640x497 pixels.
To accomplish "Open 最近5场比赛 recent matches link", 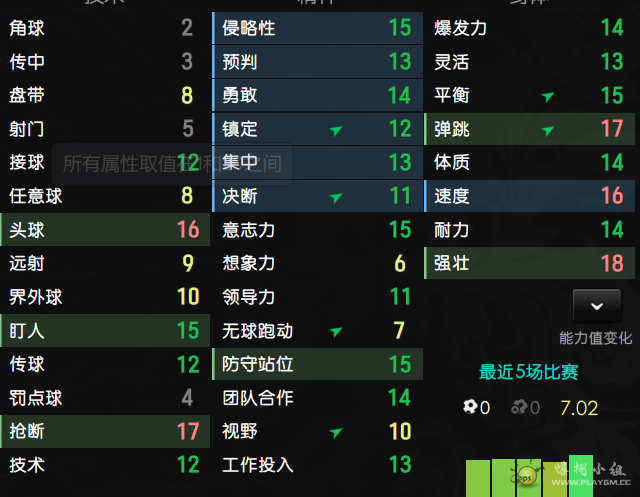I will [x=528, y=372].
